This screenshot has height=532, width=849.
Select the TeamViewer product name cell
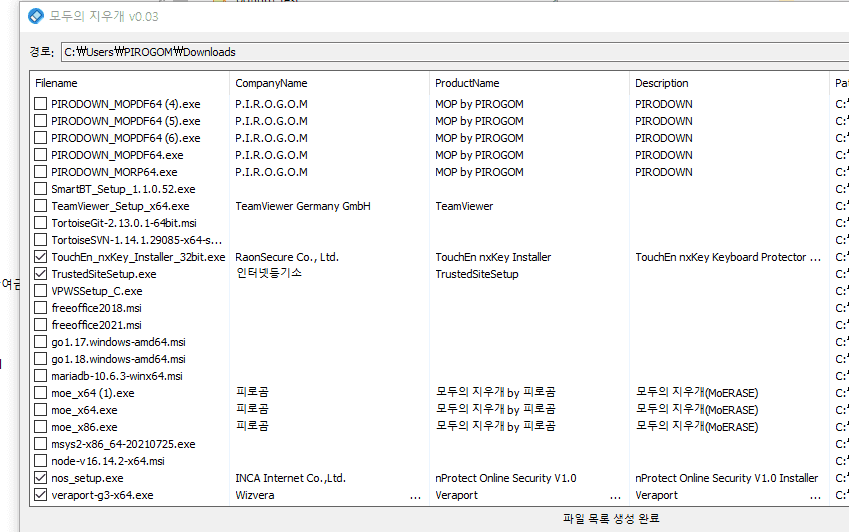point(464,206)
